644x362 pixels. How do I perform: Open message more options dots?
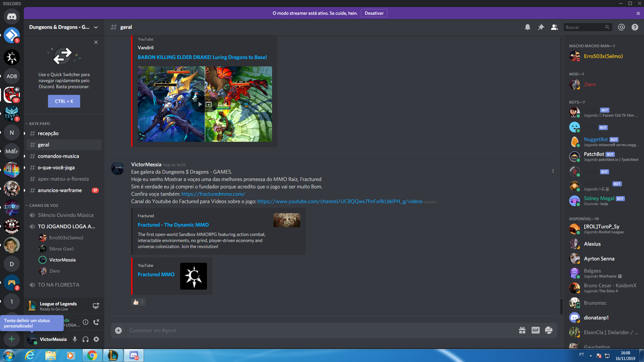click(x=553, y=171)
